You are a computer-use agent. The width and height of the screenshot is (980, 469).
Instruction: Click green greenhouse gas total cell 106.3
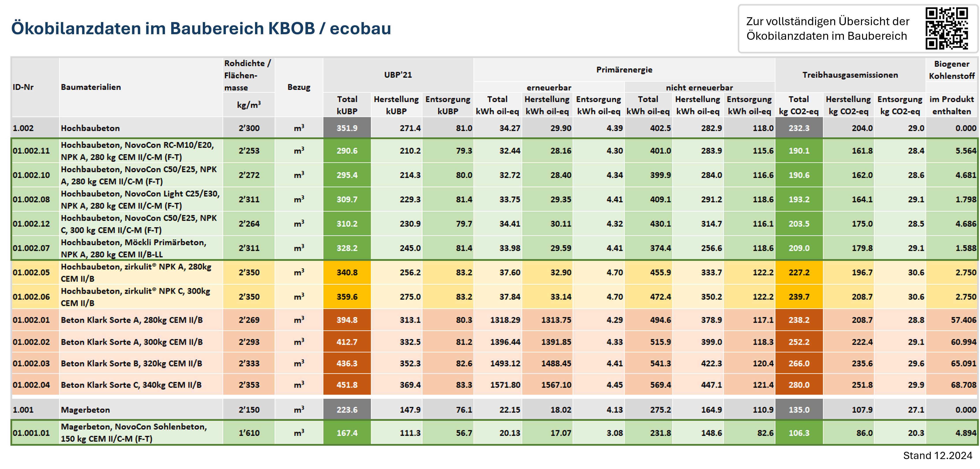point(799,433)
